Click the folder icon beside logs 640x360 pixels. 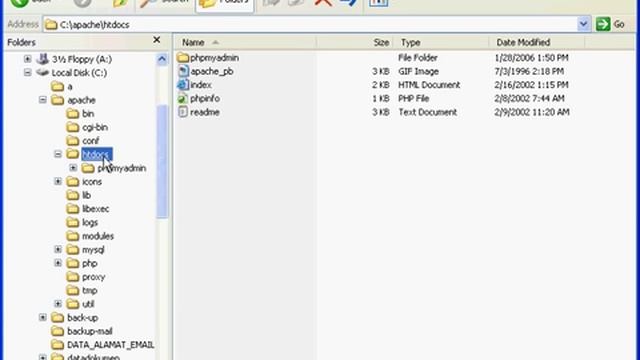click(x=73, y=222)
